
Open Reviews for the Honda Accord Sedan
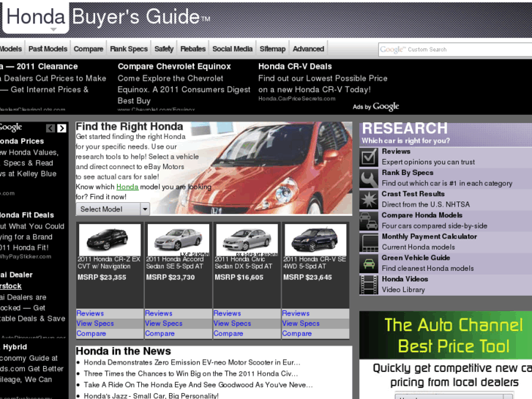pos(159,313)
